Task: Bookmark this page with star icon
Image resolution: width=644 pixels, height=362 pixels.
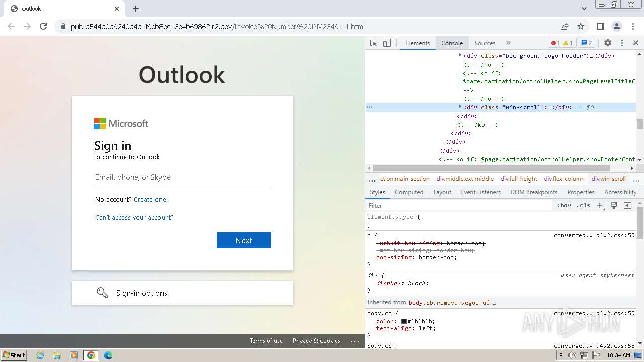Action: point(581,26)
